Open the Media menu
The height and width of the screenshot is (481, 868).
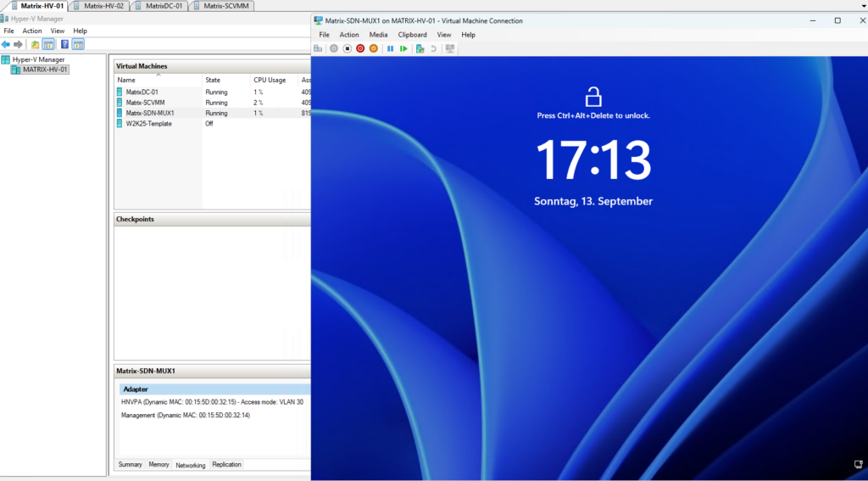click(379, 34)
